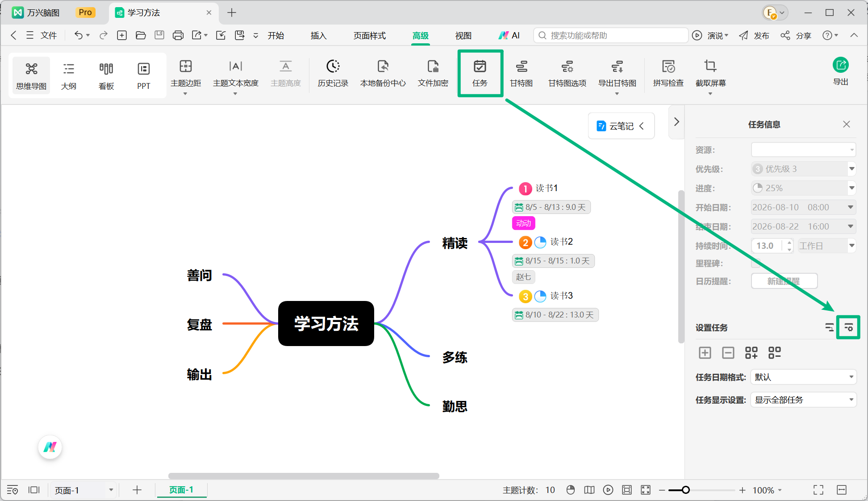Redo the last action

point(104,35)
